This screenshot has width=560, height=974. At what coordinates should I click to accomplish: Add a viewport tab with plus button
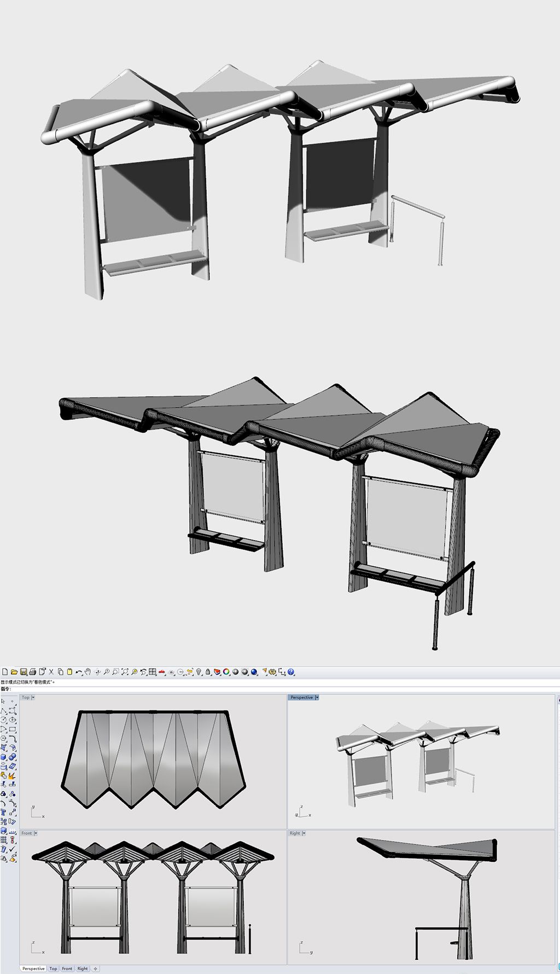point(95,969)
